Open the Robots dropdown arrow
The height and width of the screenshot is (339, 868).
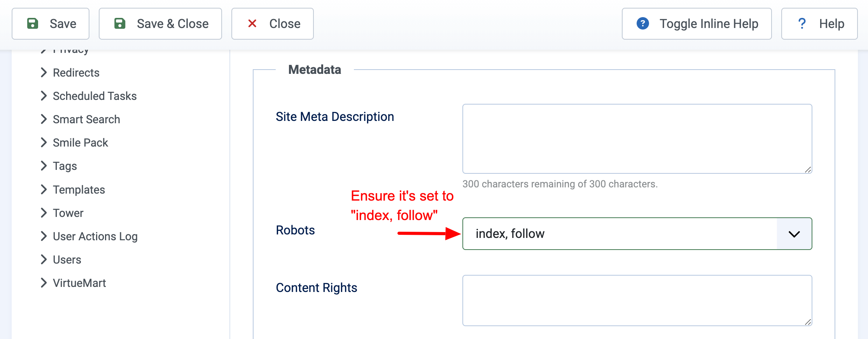point(794,234)
